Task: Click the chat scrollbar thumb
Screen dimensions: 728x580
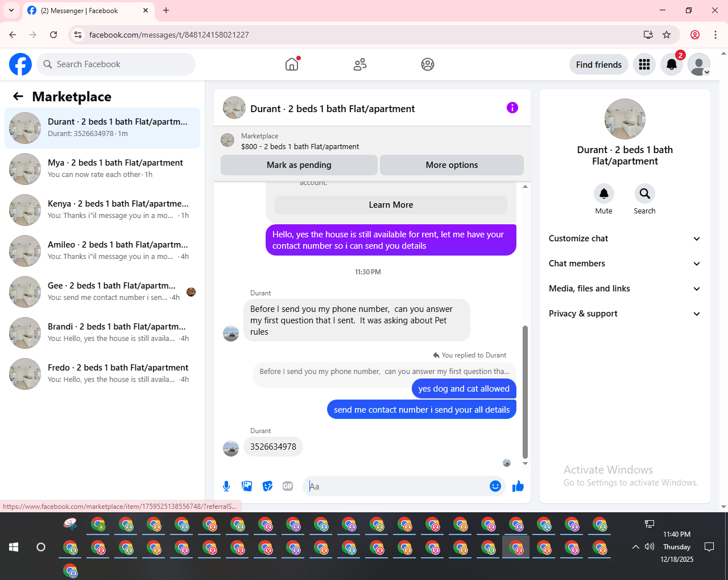Action: [525, 392]
